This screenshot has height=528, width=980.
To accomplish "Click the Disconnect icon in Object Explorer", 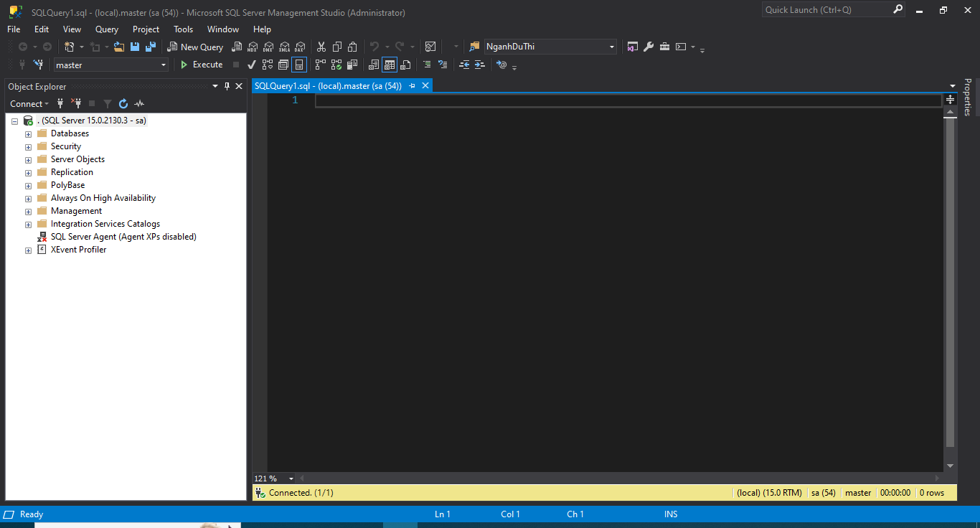I will (76, 103).
